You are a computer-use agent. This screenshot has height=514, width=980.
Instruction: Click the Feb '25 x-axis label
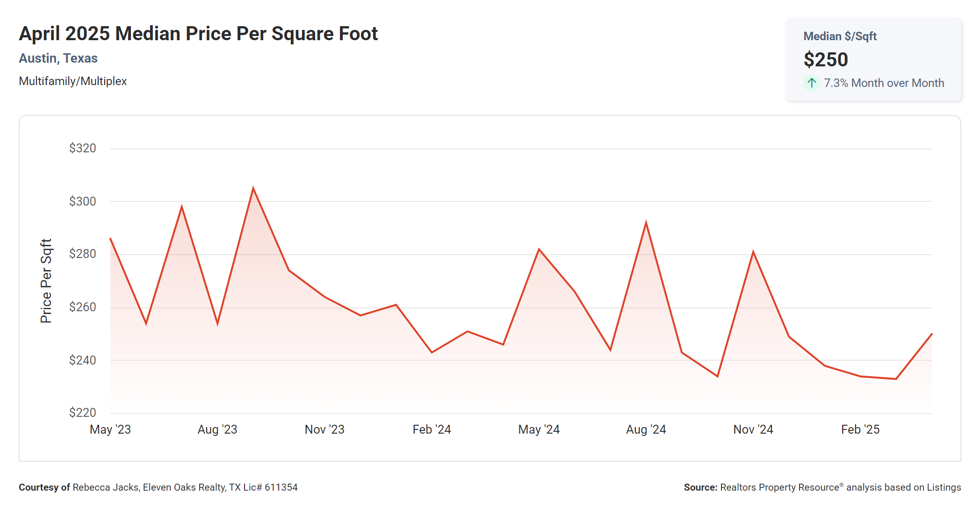[x=860, y=429]
